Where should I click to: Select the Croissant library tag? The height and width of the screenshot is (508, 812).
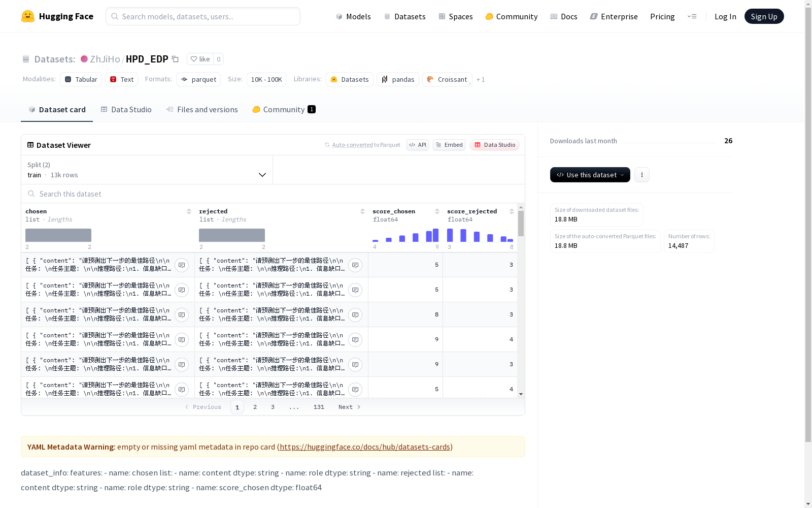447,79
